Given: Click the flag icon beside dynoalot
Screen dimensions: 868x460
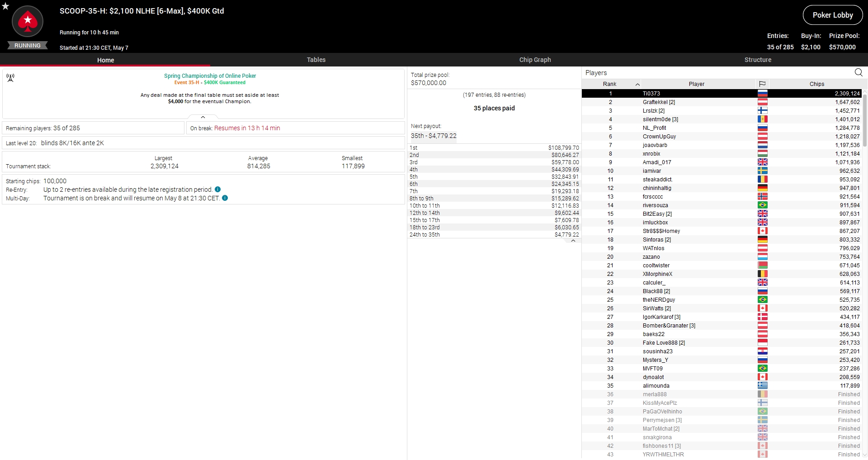Looking at the screenshot, I should point(762,377).
